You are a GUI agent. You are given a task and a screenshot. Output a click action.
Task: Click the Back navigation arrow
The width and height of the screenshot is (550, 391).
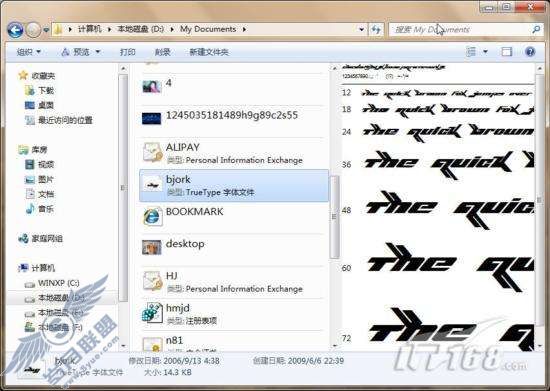pos(15,30)
